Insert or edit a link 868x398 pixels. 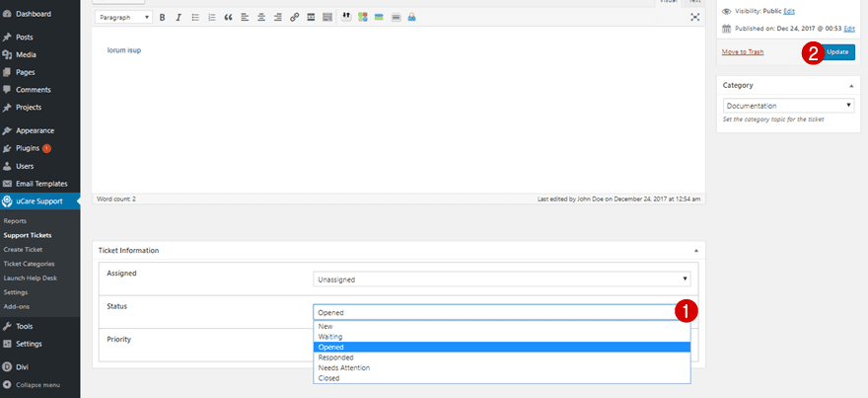(295, 17)
